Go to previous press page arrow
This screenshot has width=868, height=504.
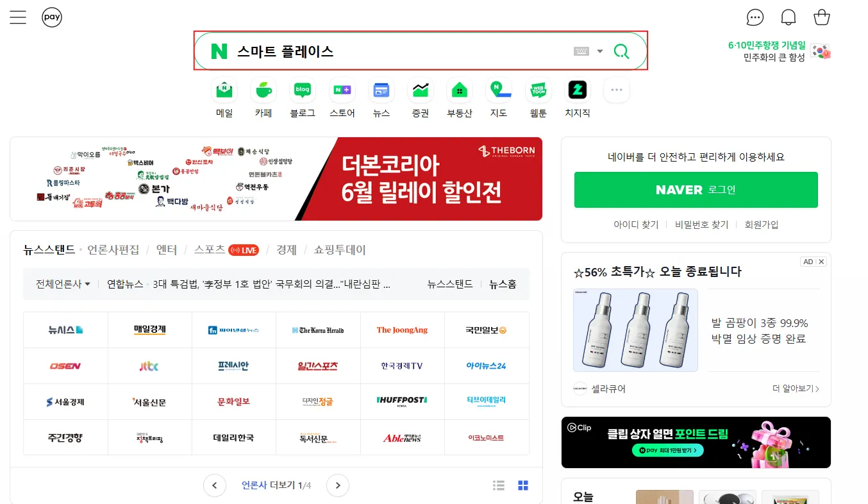click(x=215, y=485)
